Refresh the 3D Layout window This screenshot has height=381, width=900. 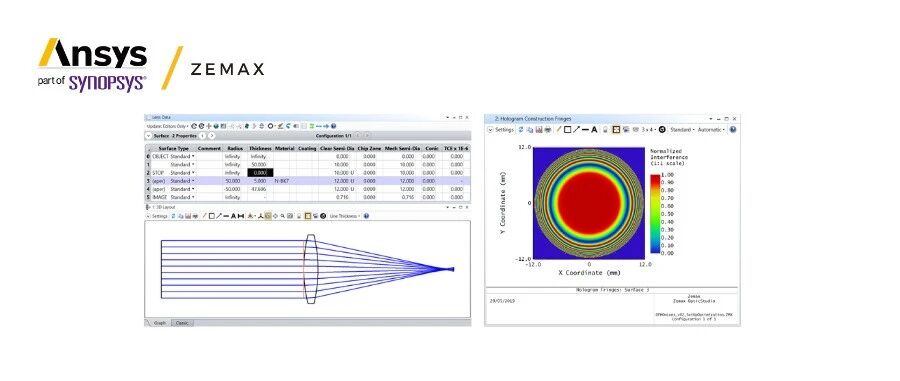click(x=173, y=216)
